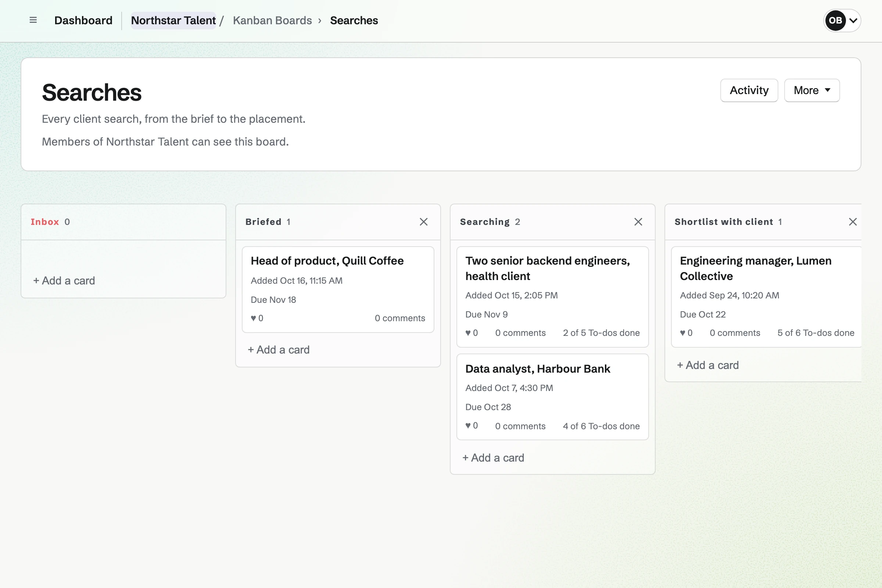View comments on the Lumen Collective card
The image size is (882, 588).
pos(735,333)
